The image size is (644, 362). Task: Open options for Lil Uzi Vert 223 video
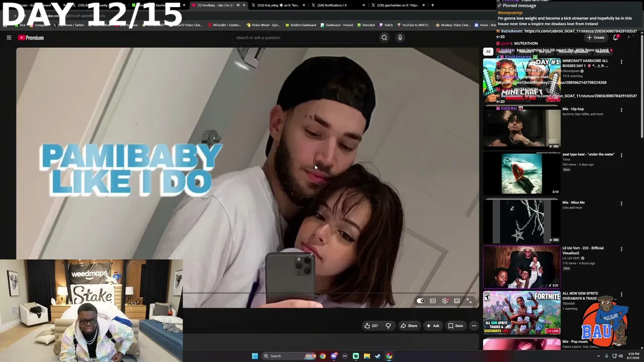tap(621, 249)
